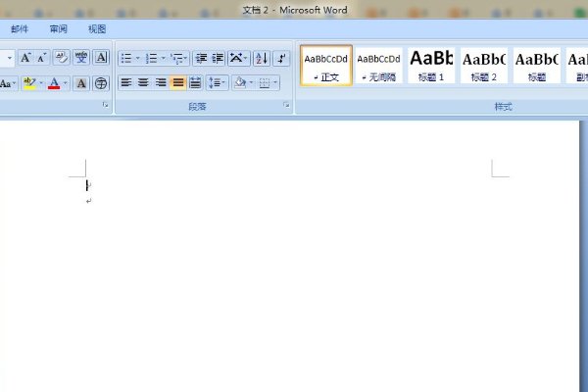Click the Clear Formatting eraser icon

pyautogui.click(x=62, y=58)
